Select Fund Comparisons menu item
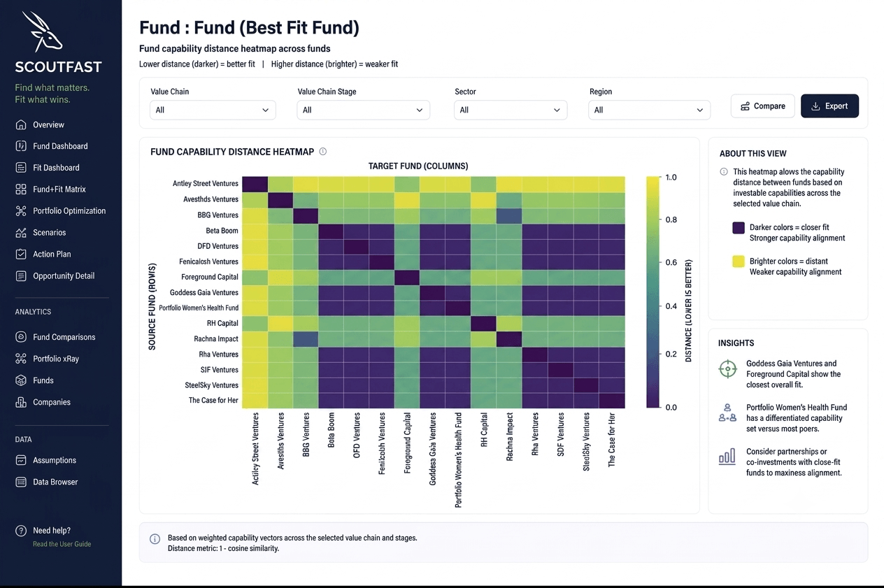884x588 pixels. tap(64, 337)
